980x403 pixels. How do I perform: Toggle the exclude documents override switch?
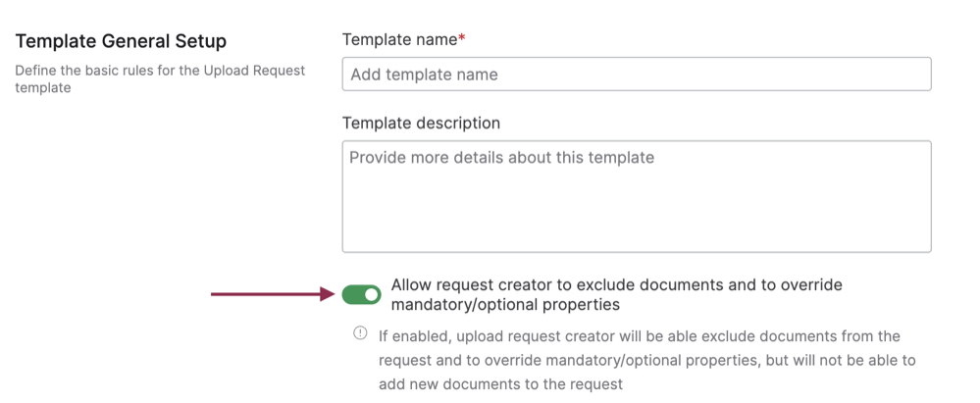click(361, 294)
